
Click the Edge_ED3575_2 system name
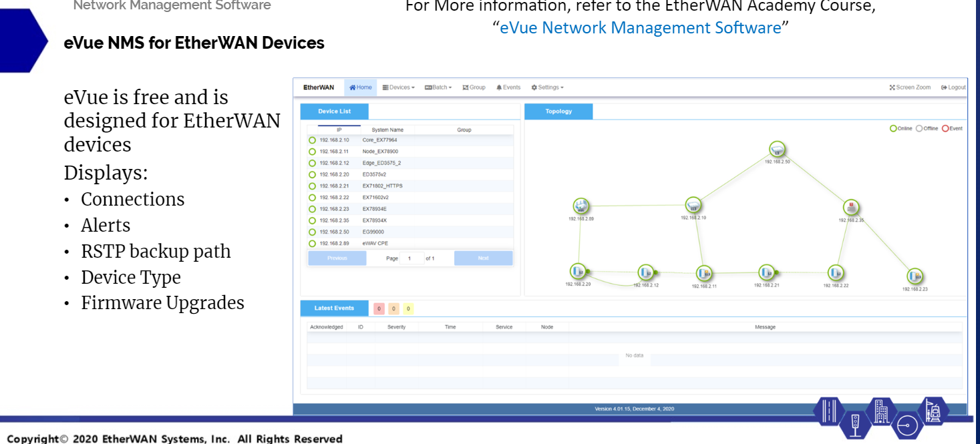click(381, 163)
